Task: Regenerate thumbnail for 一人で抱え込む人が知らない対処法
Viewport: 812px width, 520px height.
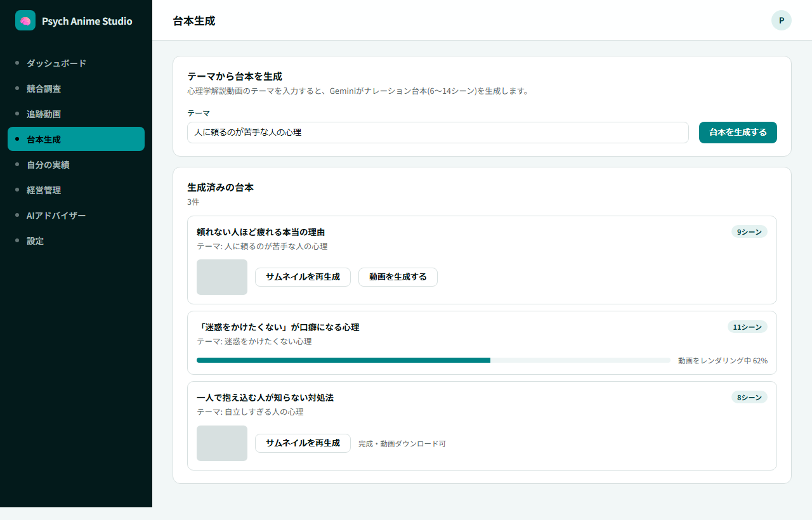Action: tap(303, 443)
